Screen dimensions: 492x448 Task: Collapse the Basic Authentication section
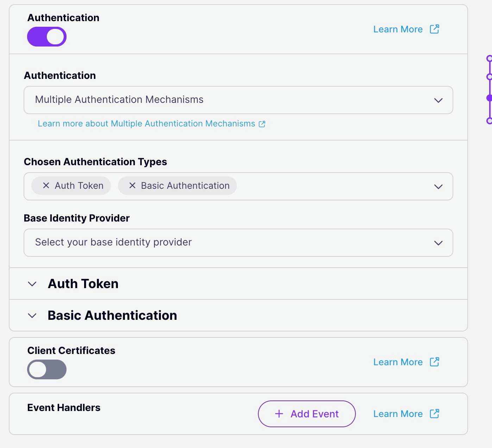click(32, 316)
